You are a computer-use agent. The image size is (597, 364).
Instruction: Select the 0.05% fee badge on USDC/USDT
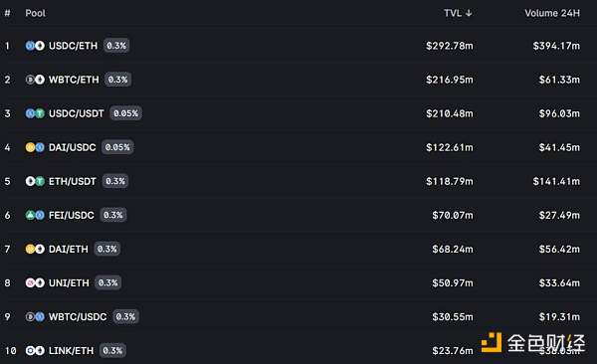[126, 113]
